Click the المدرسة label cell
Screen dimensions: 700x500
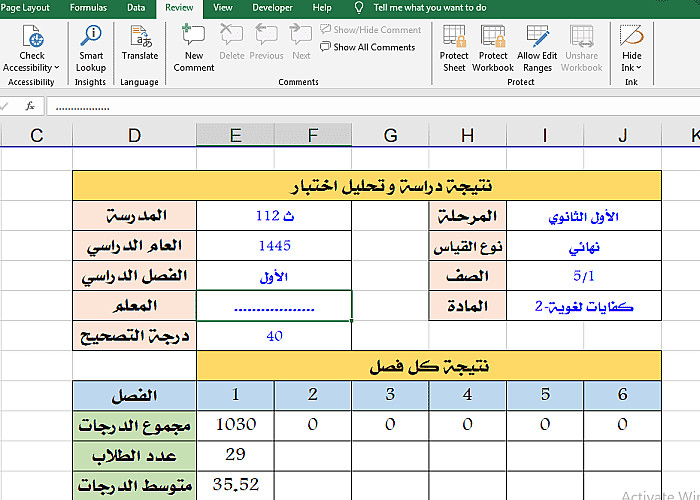click(134, 216)
